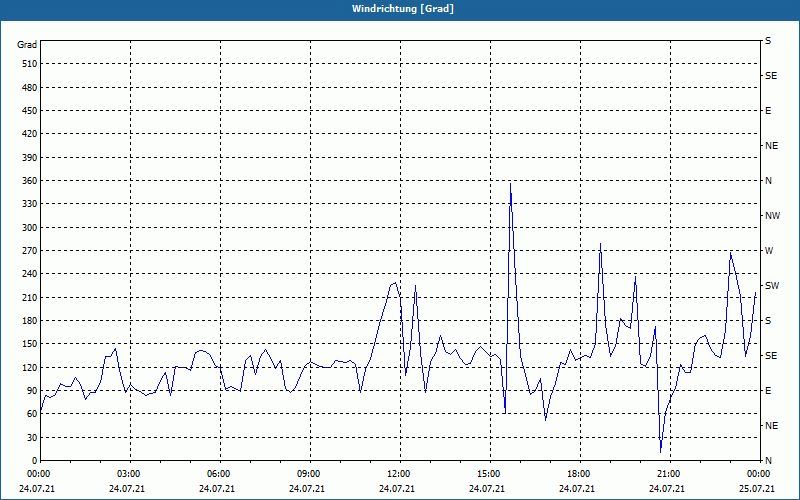Click the highest line peak near 360 degrees
The image size is (800, 500).
coord(510,183)
